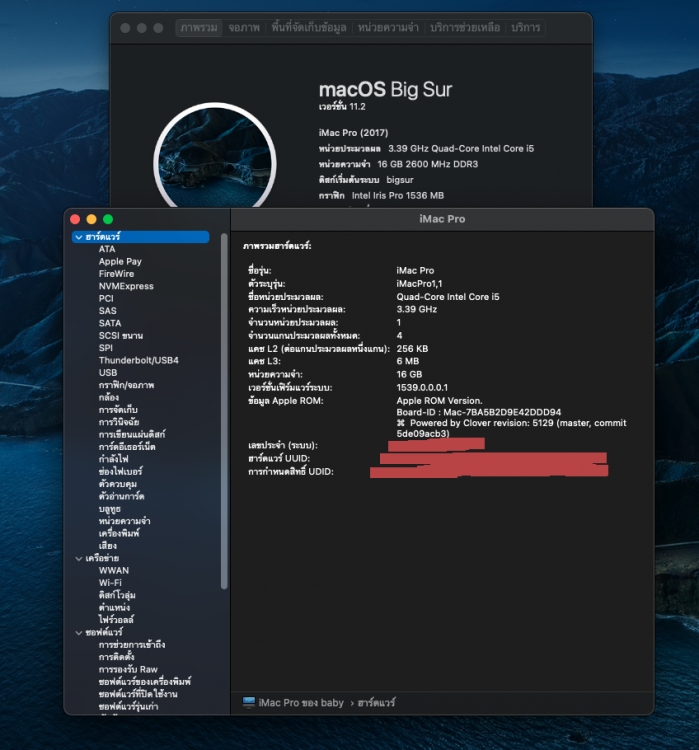
Task: Switch to the ภาพรวม tab
Action: point(199,28)
